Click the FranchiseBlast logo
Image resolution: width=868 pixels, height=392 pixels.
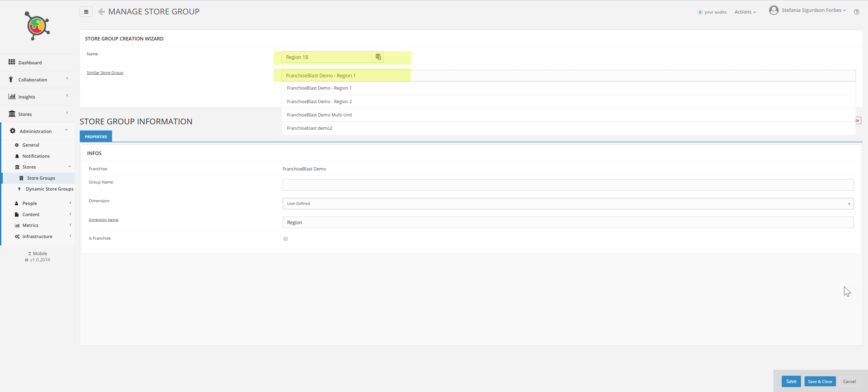pyautogui.click(x=37, y=26)
